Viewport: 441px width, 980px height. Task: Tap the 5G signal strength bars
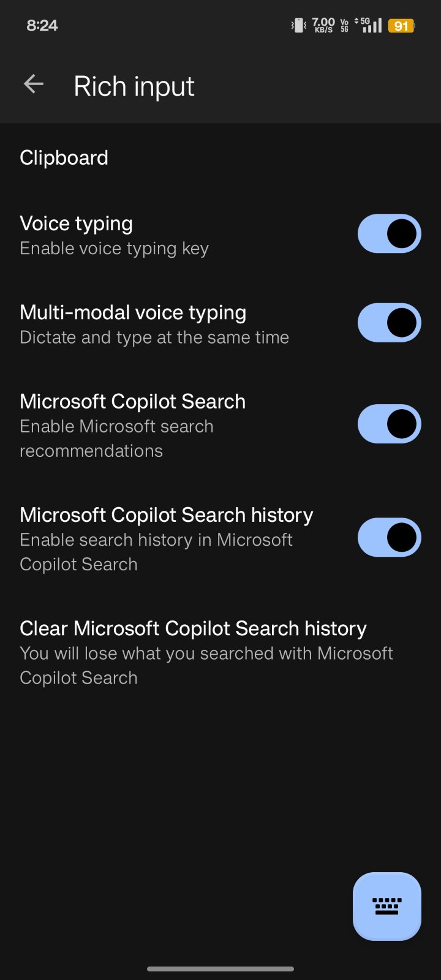point(371,25)
